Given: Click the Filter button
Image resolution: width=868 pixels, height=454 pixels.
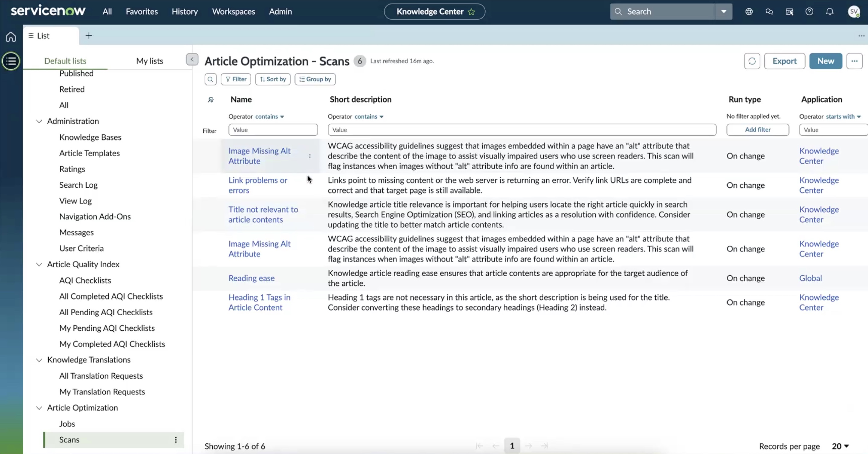Looking at the screenshot, I should [x=236, y=79].
